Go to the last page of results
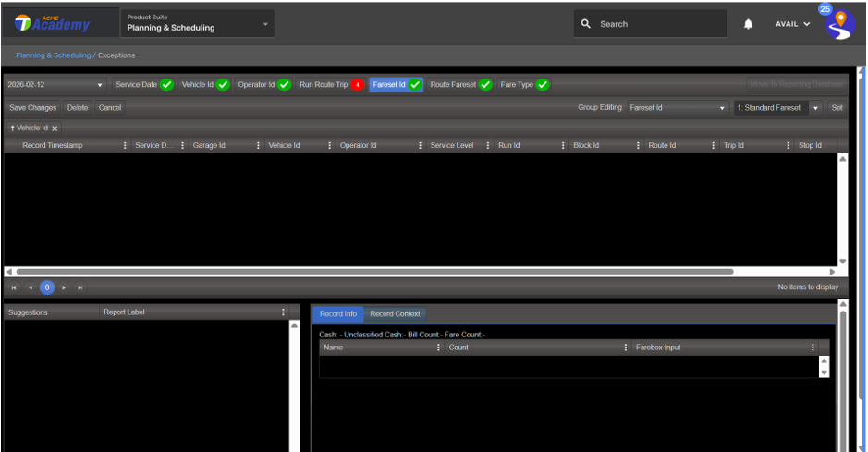Viewport: 868px width, 452px height. coord(80,287)
